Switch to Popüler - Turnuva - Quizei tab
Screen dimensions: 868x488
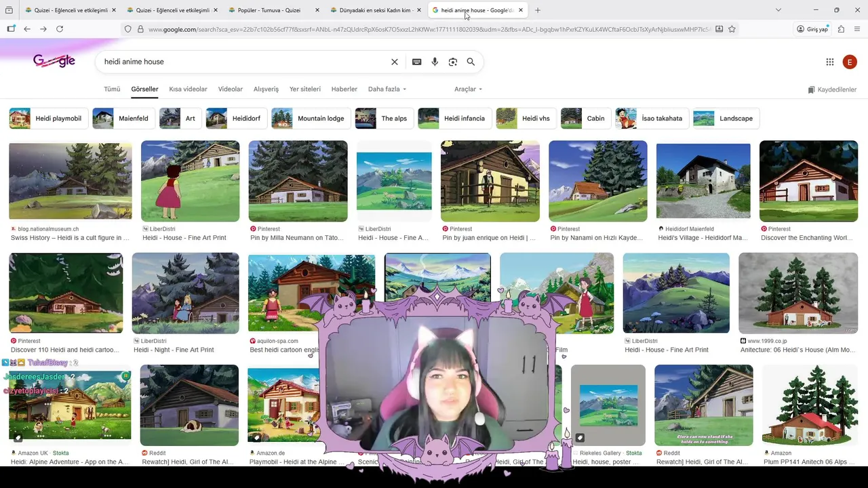click(274, 10)
